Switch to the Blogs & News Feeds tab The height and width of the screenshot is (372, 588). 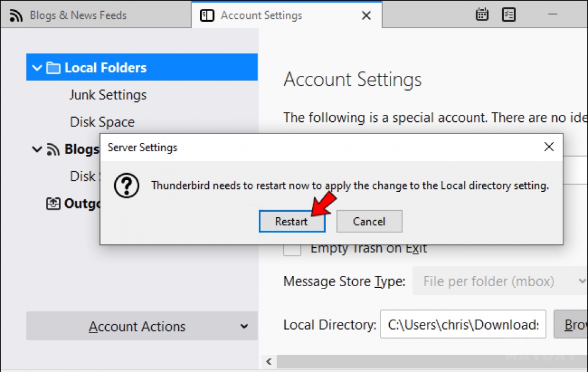pyautogui.click(x=96, y=15)
